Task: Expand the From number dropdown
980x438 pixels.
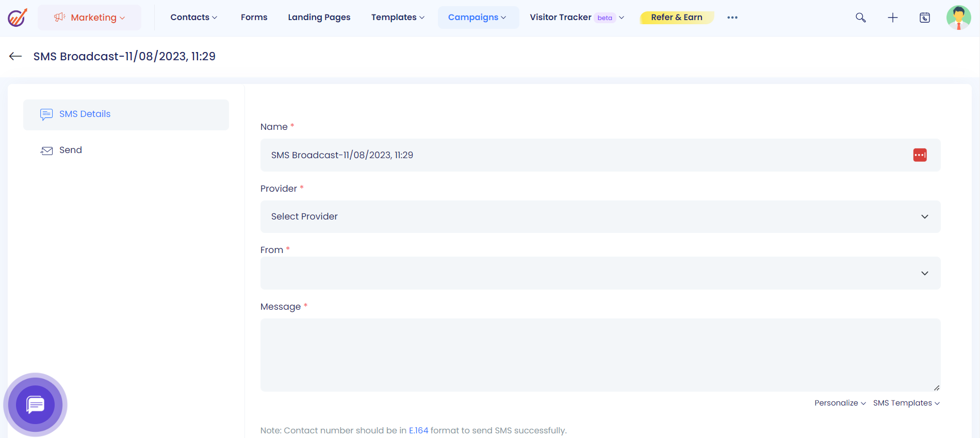Action: pyautogui.click(x=600, y=273)
